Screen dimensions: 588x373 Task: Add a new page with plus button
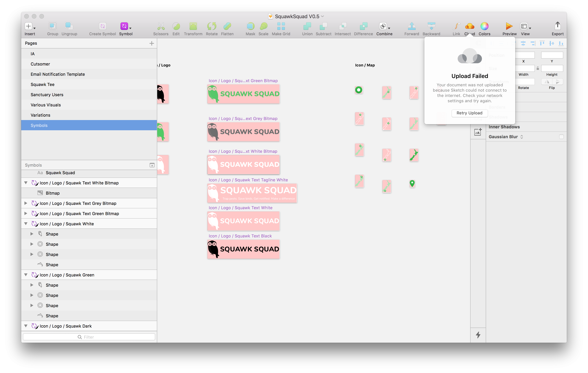pos(152,43)
